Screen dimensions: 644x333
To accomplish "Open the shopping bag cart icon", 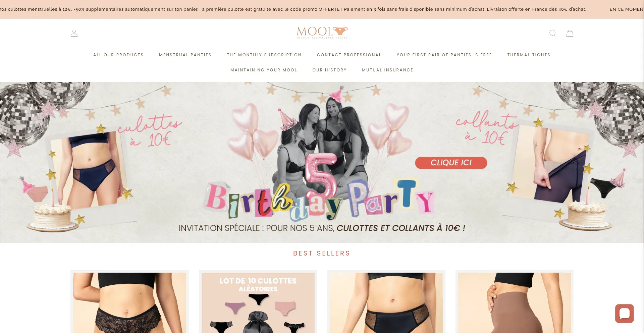I will [570, 33].
